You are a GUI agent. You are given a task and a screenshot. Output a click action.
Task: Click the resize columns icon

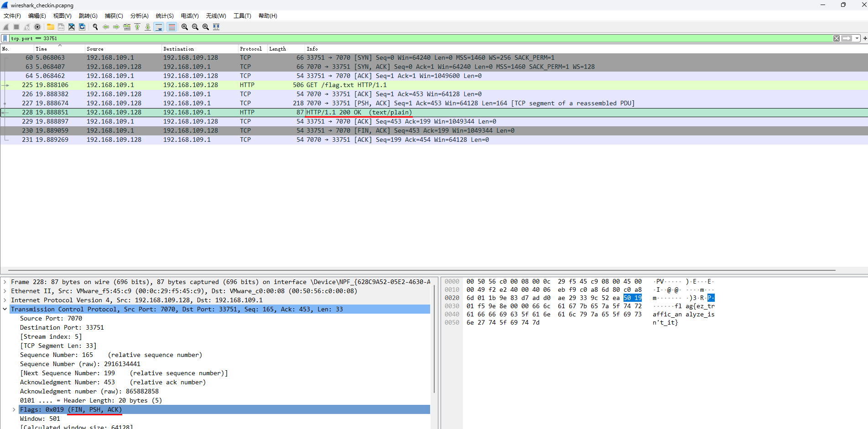pyautogui.click(x=216, y=27)
